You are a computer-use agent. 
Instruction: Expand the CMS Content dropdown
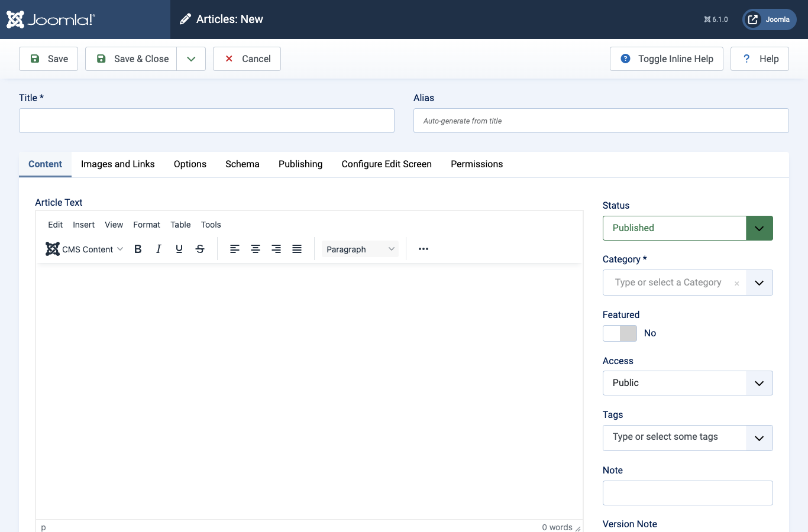click(x=85, y=249)
